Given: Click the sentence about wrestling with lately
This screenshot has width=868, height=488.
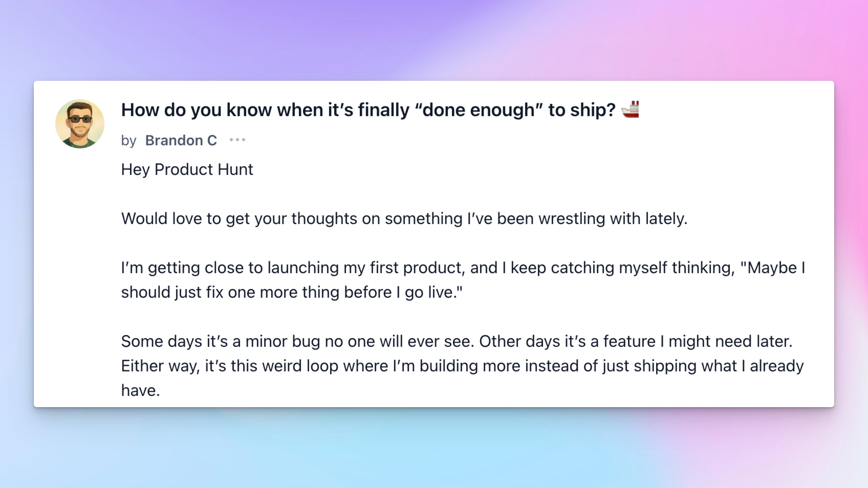Looking at the screenshot, I should (x=404, y=219).
